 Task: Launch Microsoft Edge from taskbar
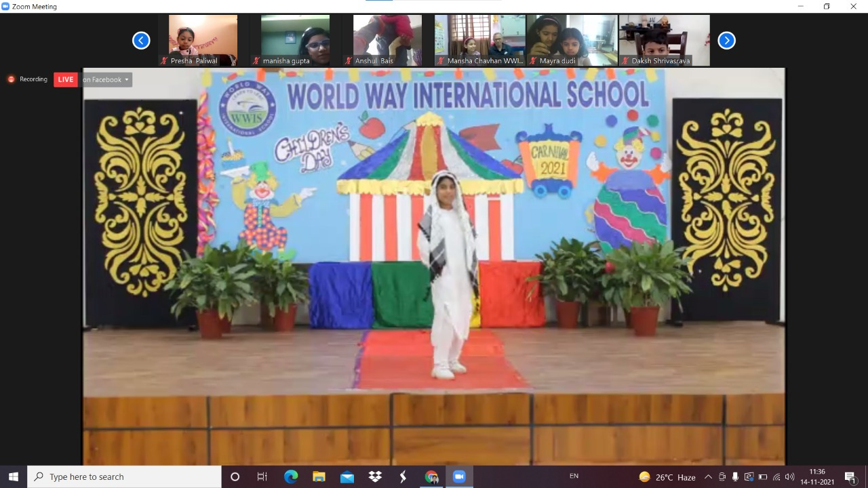pyautogui.click(x=291, y=477)
